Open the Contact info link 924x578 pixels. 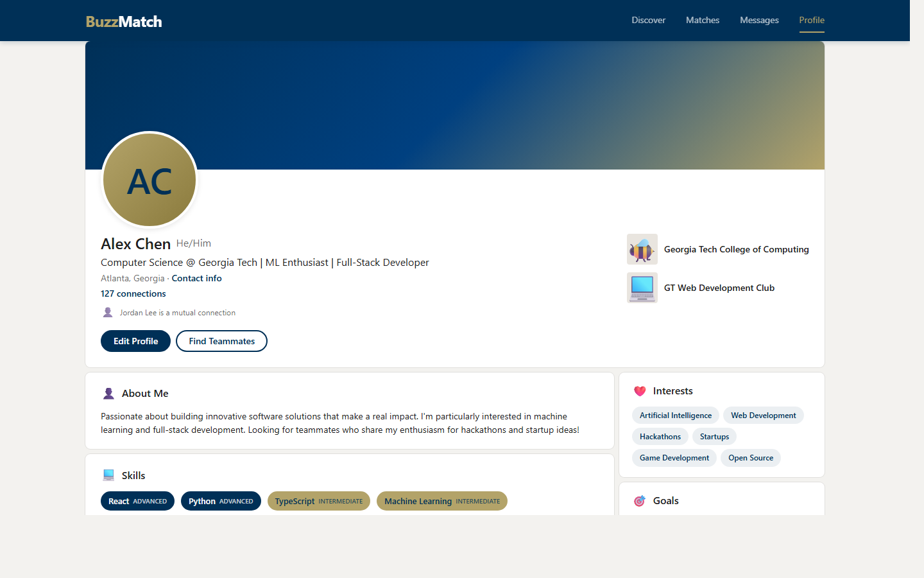click(196, 278)
